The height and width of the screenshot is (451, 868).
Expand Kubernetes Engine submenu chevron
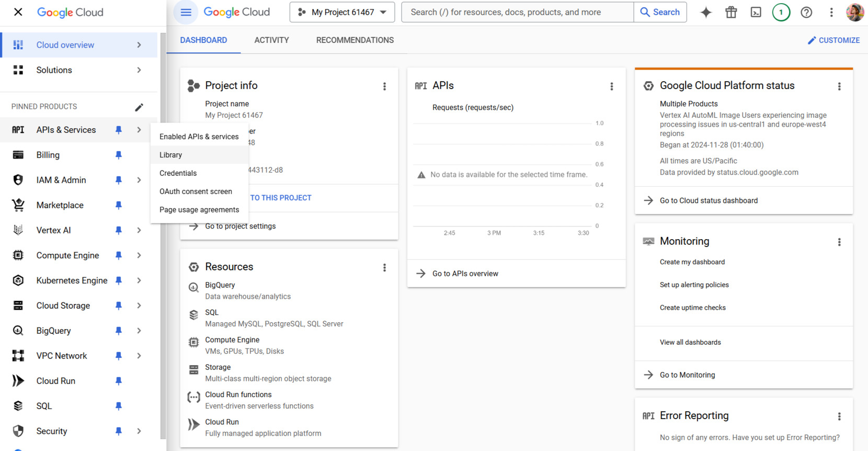[x=139, y=280]
